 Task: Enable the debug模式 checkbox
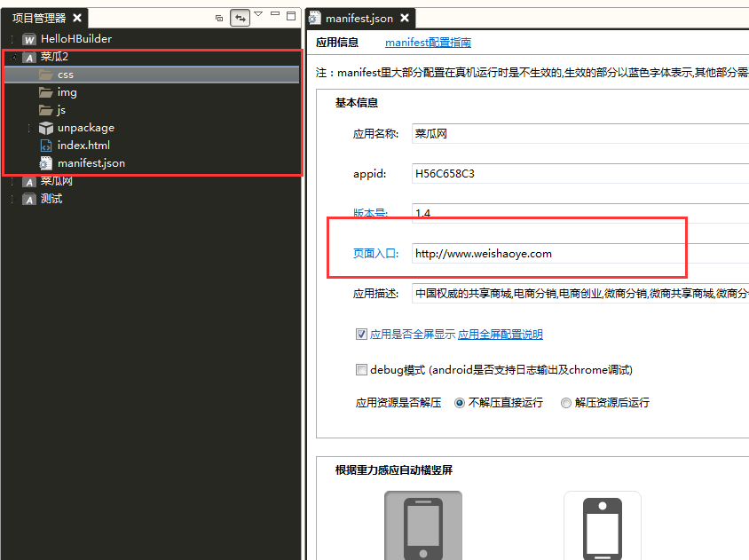361,370
